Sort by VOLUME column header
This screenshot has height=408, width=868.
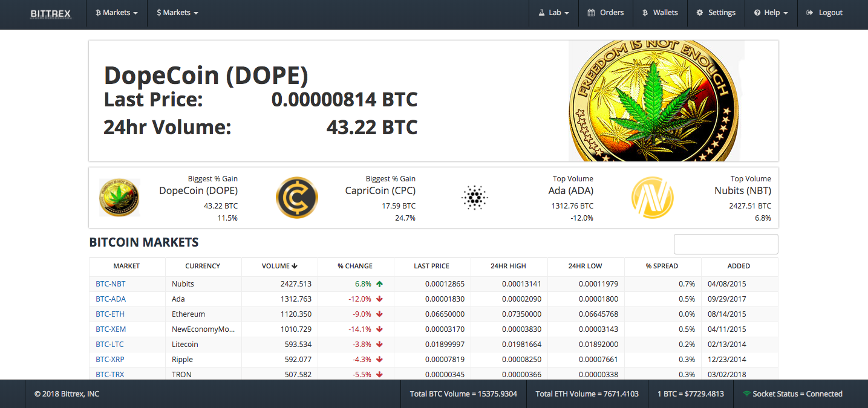[x=279, y=266]
